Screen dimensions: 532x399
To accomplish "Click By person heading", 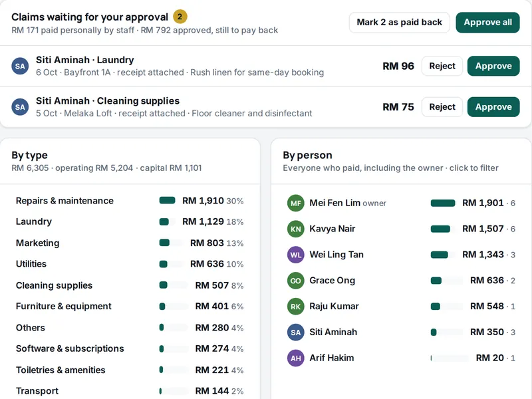I will (307, 155).
